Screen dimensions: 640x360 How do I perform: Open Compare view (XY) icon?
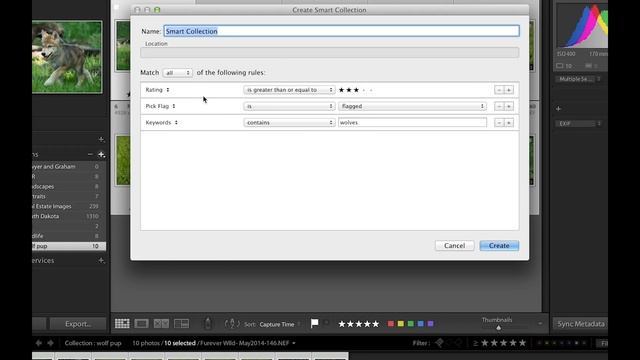click(161, 324)
